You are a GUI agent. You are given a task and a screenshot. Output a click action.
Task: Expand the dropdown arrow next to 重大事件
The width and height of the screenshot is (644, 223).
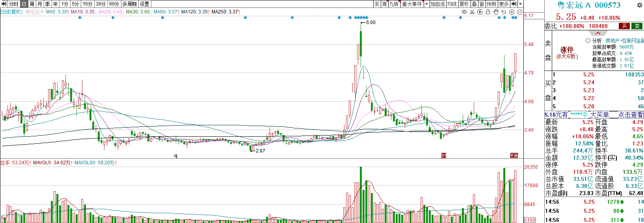[x=426, y=4]
